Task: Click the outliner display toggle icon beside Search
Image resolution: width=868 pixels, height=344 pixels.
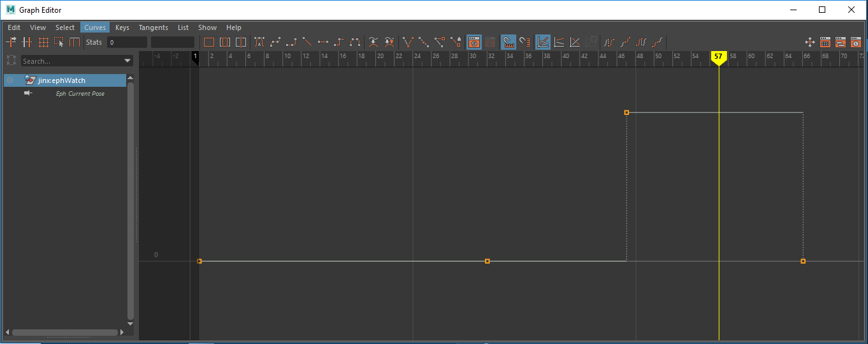Action: [x=11, y=61]
